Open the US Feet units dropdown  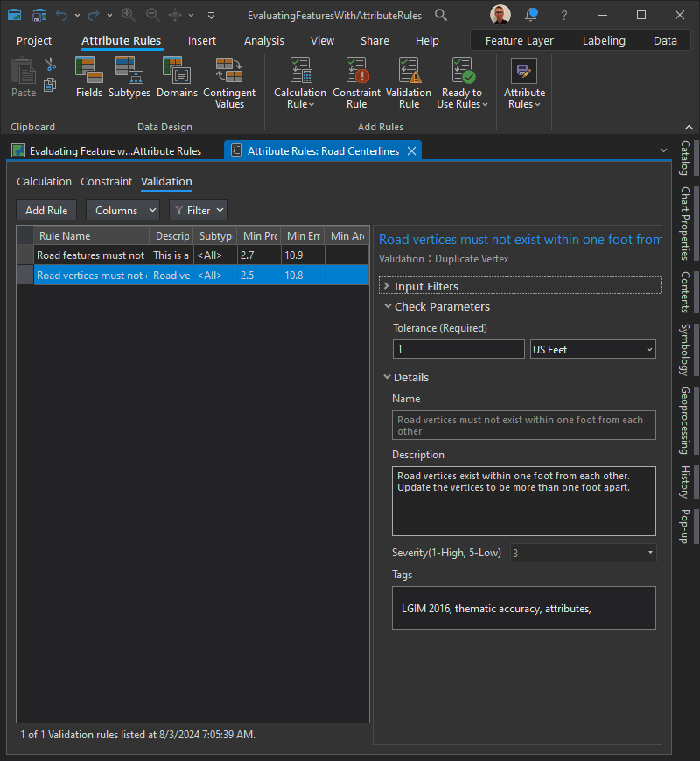(x=592, y=349)
